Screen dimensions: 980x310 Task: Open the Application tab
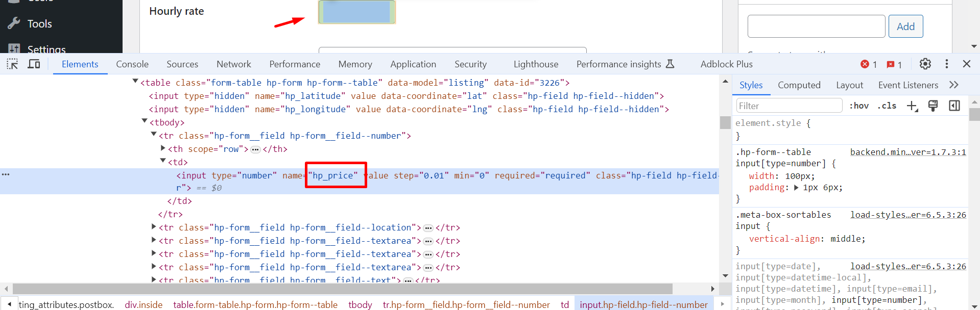[413, 64]
